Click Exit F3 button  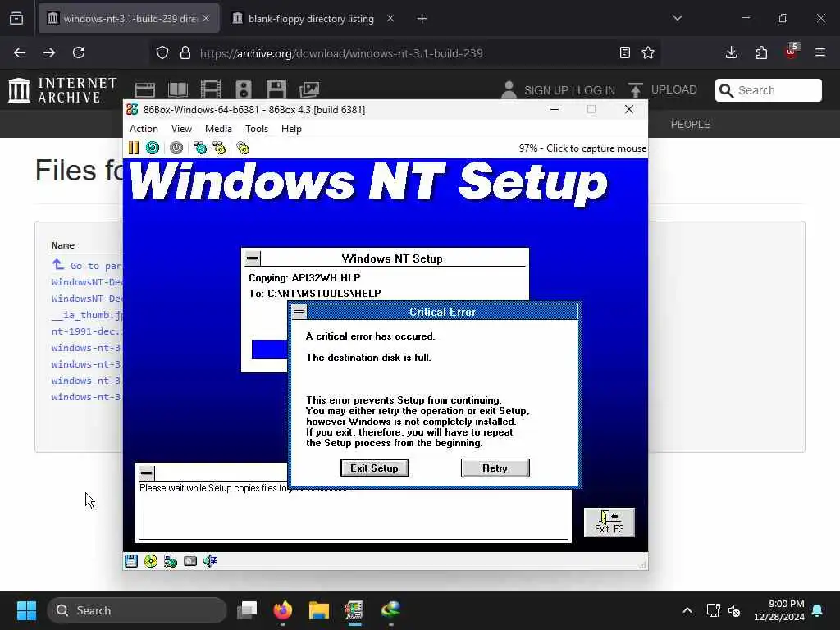pos(609,523)
